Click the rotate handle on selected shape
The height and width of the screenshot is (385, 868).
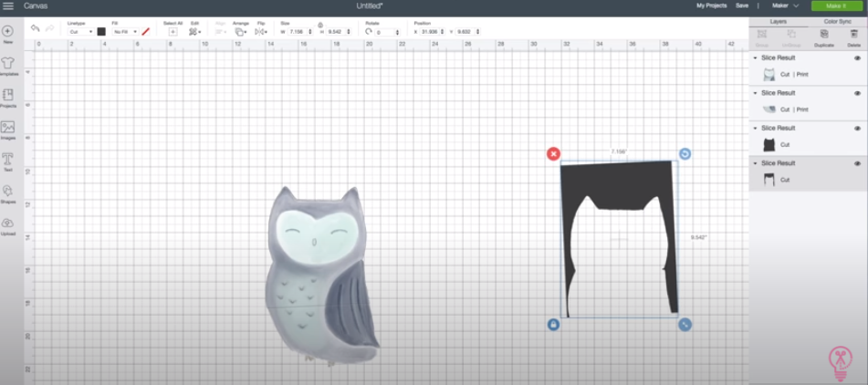[x=685, y=154]
